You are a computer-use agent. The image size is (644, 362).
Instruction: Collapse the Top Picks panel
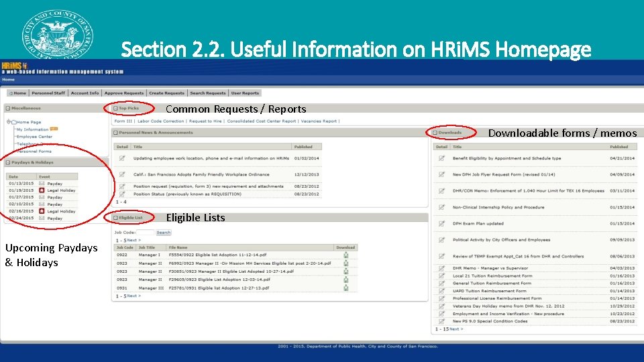[115, 109]
